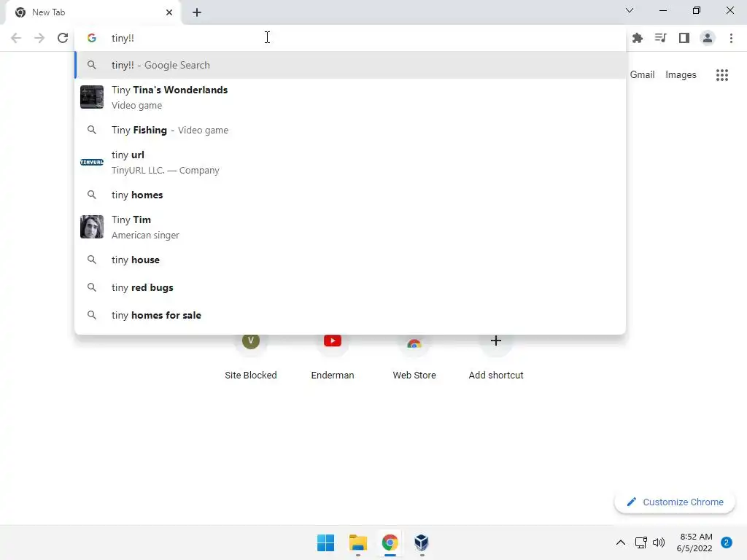Click the search magnifier beside tiny homes
Screen dimensions: 747x560
pos(92,195)
